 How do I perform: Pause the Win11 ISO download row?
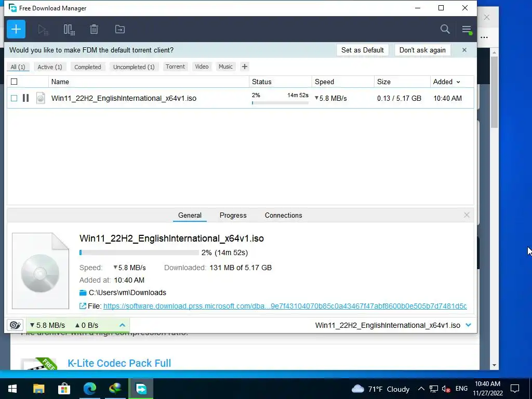(x=25, y=98)
